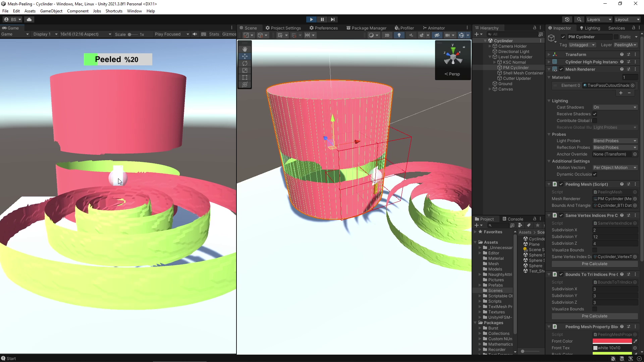
Task: Click Pre Calculate under Same Vertex Indices
Action: [x=594, y=264]
